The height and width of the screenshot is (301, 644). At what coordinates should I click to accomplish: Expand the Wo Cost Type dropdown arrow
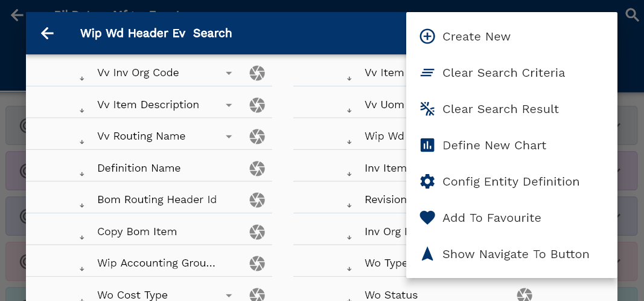pos(229,295)
